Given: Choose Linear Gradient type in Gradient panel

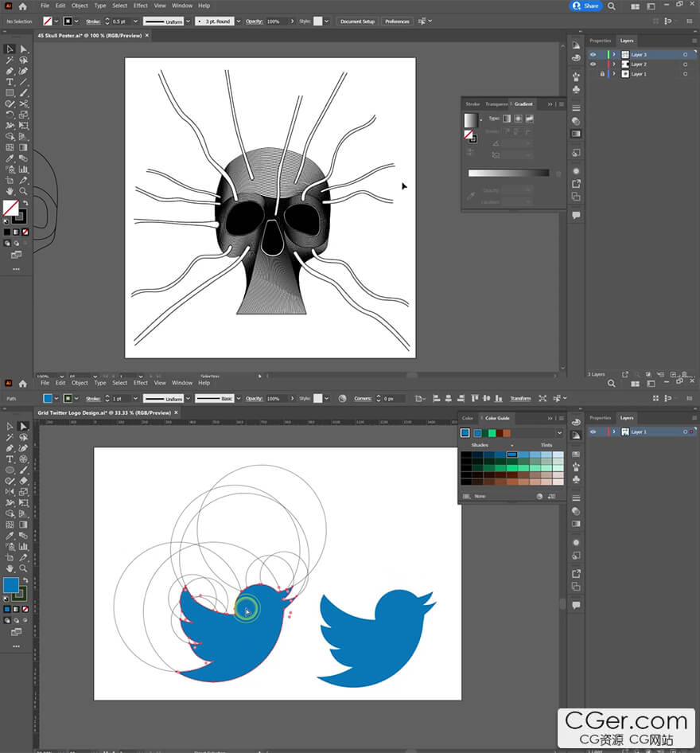Looking at the screenshot, I should [x=507, y=119].
